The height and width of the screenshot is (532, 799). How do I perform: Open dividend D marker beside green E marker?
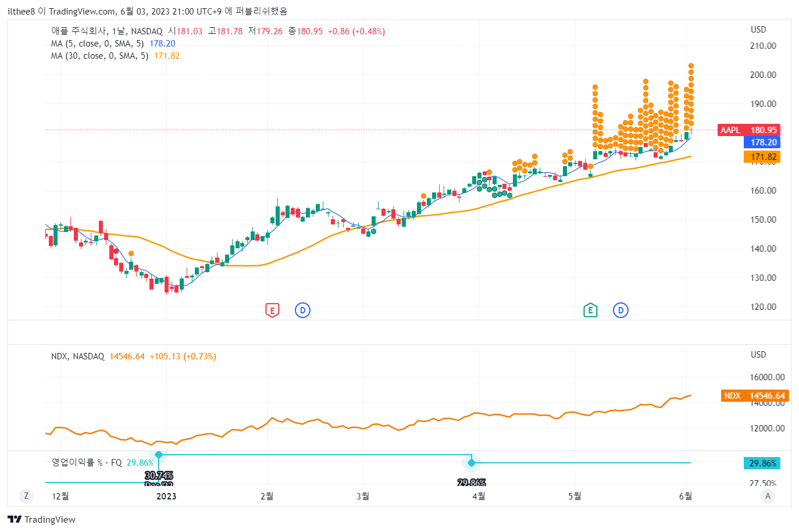pyautogui.click(x=620, y=310)
